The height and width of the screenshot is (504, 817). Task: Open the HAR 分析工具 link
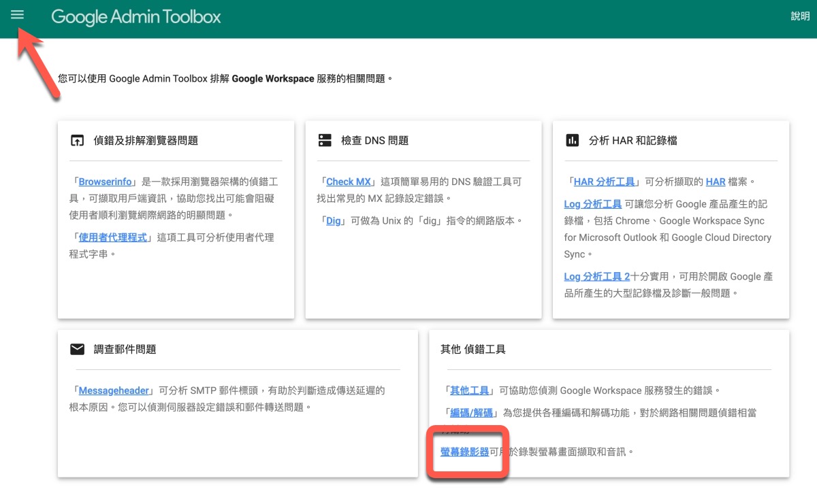(605, 182)
